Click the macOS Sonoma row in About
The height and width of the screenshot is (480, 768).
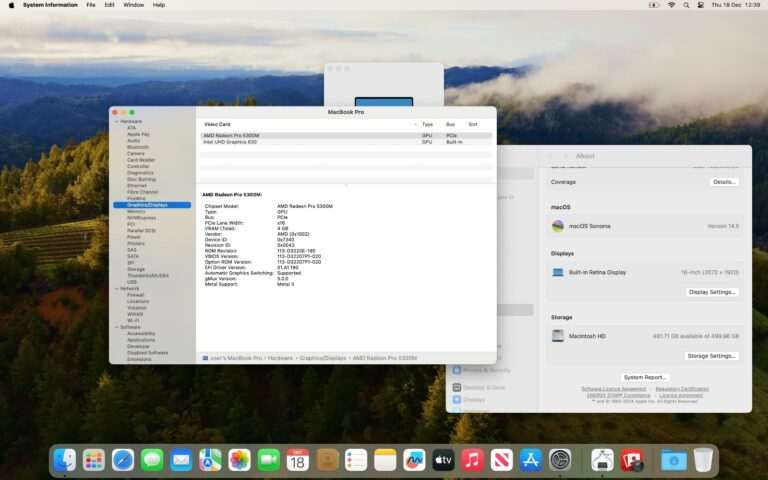645,226
